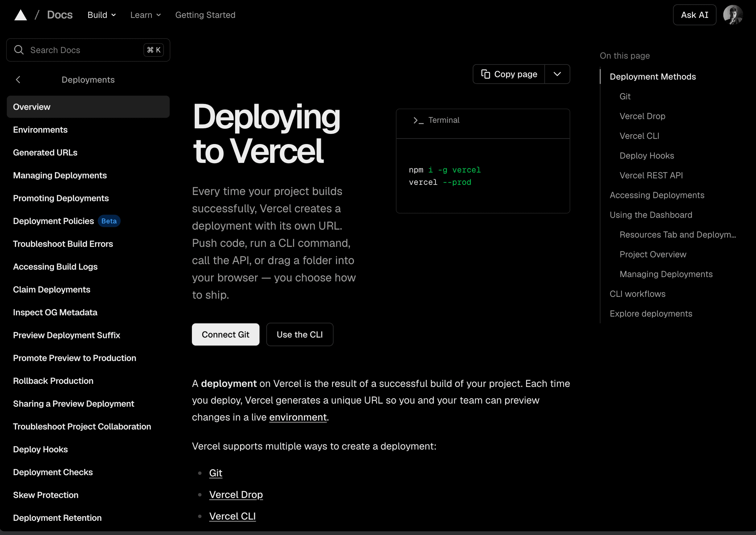Click the Docs header link
756x535 pixels.
coord(60,15)
